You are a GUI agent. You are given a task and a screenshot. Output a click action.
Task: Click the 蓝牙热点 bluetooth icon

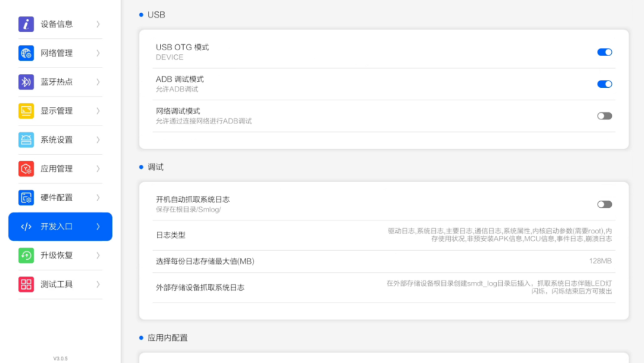pyautogui.click(x=26, y=82)
